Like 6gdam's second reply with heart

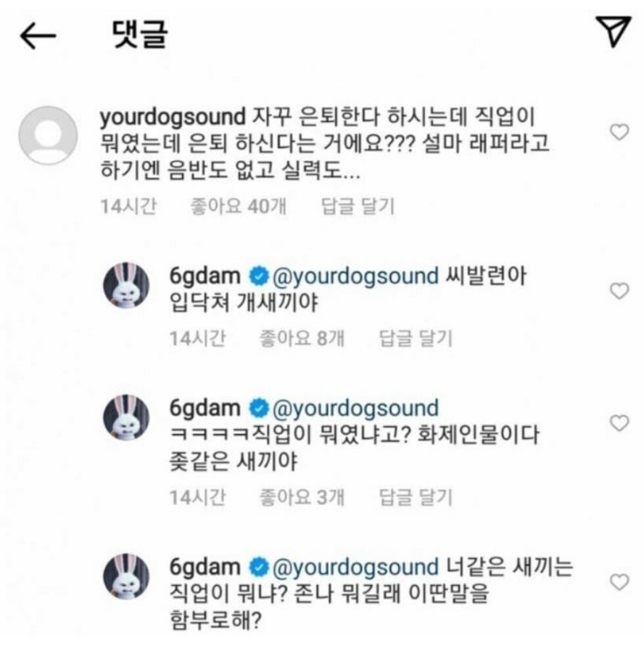(x=619, y=423)
